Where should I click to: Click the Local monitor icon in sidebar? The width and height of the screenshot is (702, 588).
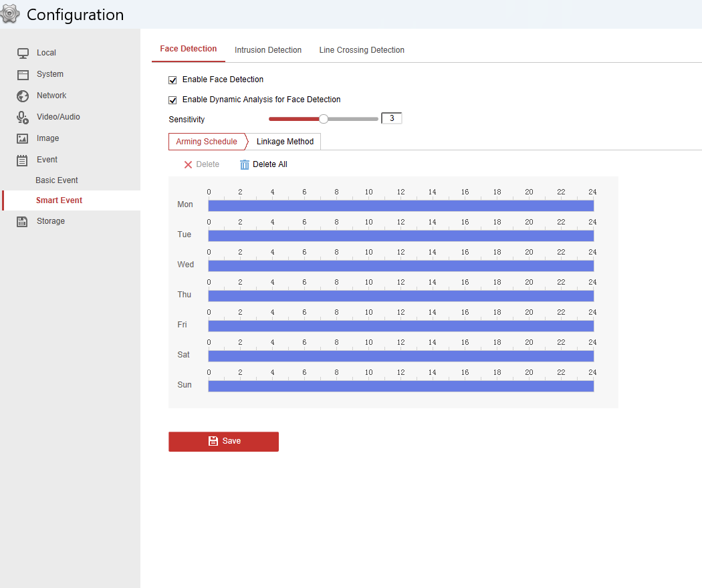point(23,53)
